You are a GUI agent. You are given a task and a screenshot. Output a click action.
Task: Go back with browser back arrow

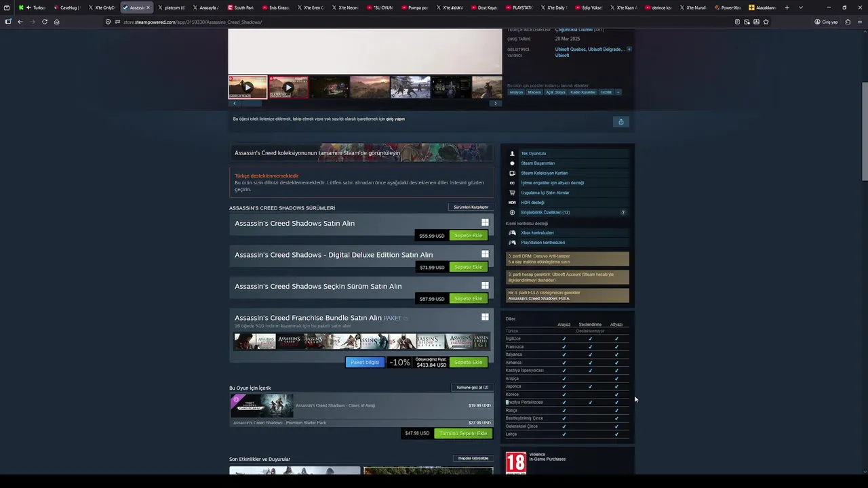pos(20,22)
